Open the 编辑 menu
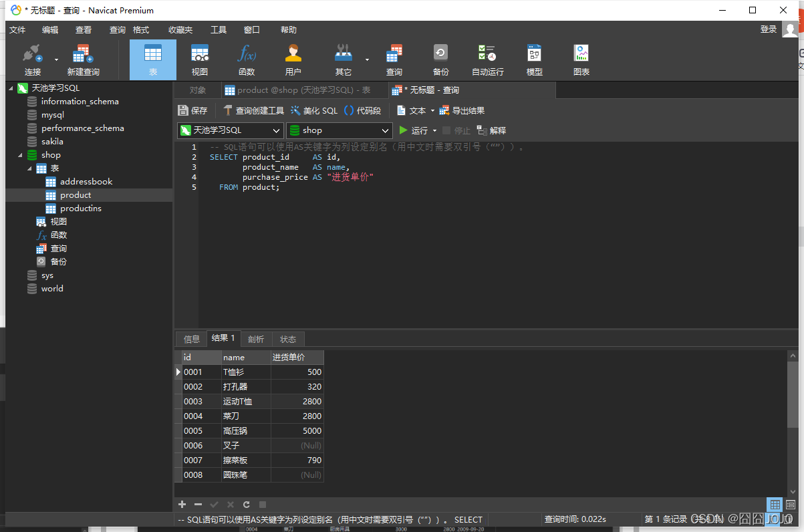Image resolution: width=804 pixels, height=532 pixels. click(50, 29)
